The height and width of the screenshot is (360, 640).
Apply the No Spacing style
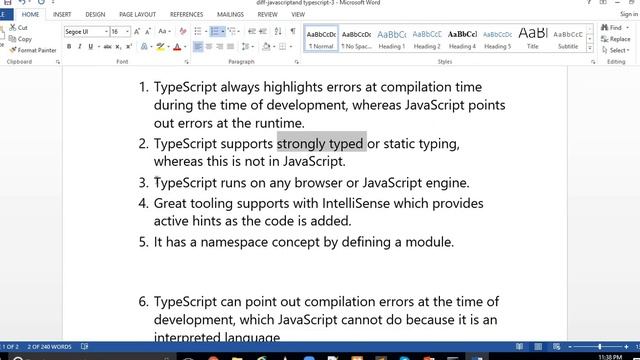pyautogui.click(x=356, y=39)
